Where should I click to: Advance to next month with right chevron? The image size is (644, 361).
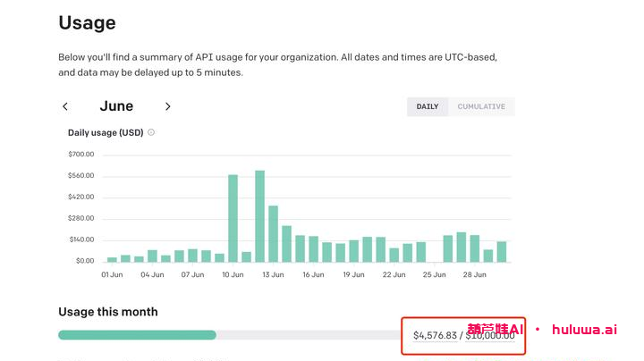[167, 106]
